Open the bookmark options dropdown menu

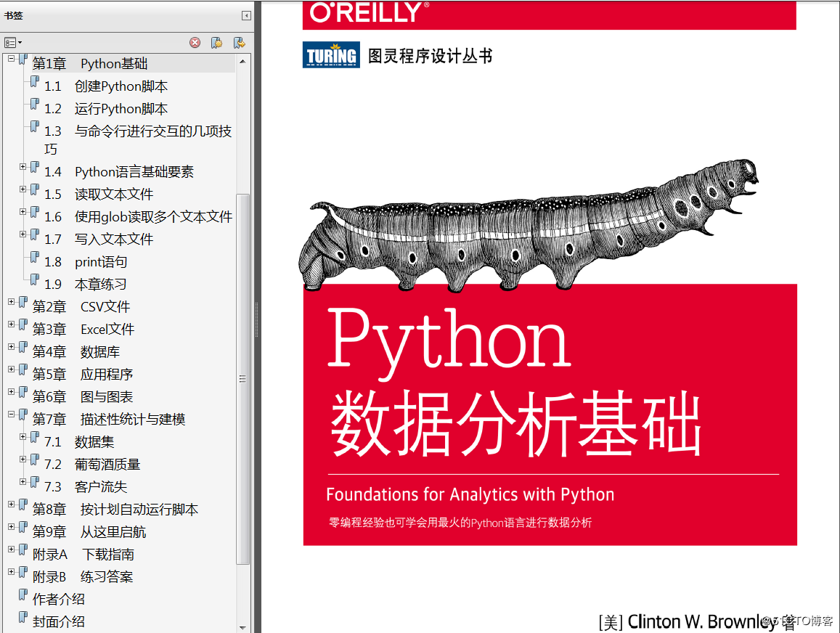point(13,43)
